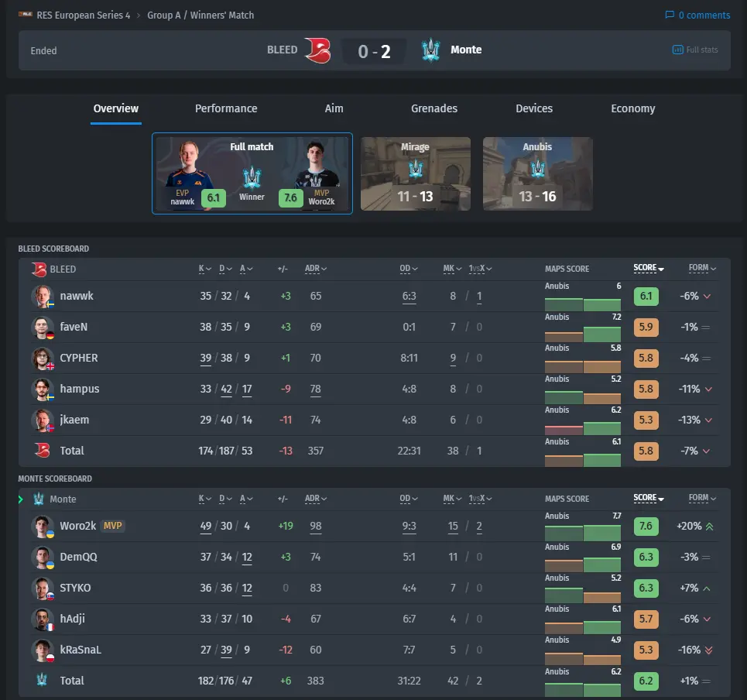Viewport: 747px width, 700px height.
Task: Click nawwk's 6.1 score badge in scoreboard
Action: (646, 296)
